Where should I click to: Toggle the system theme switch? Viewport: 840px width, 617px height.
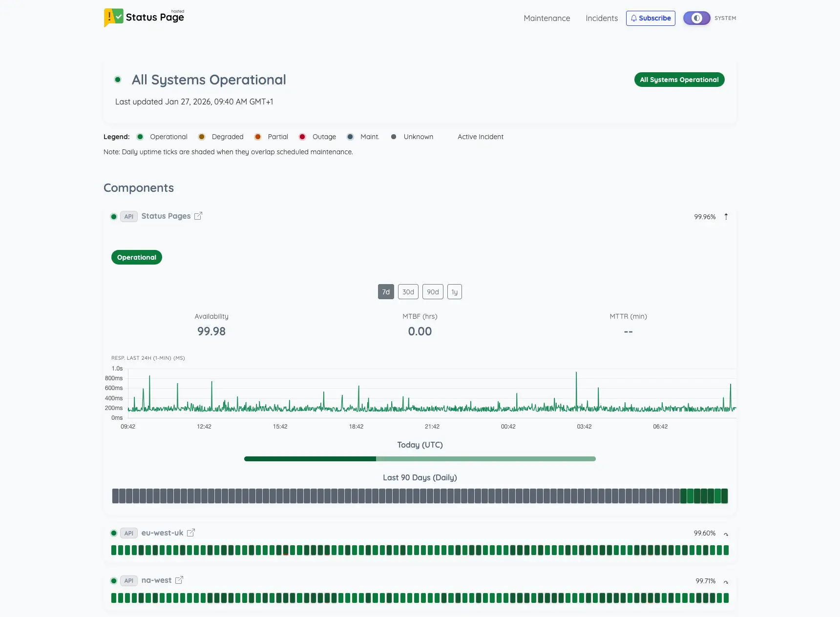pos(696,18)
